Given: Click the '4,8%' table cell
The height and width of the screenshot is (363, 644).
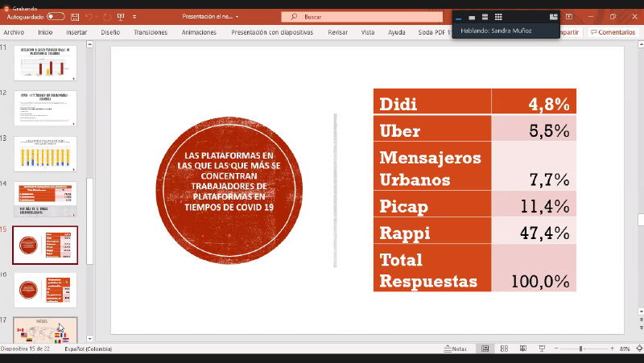Looking at the screenshot, I should (534, 101).
